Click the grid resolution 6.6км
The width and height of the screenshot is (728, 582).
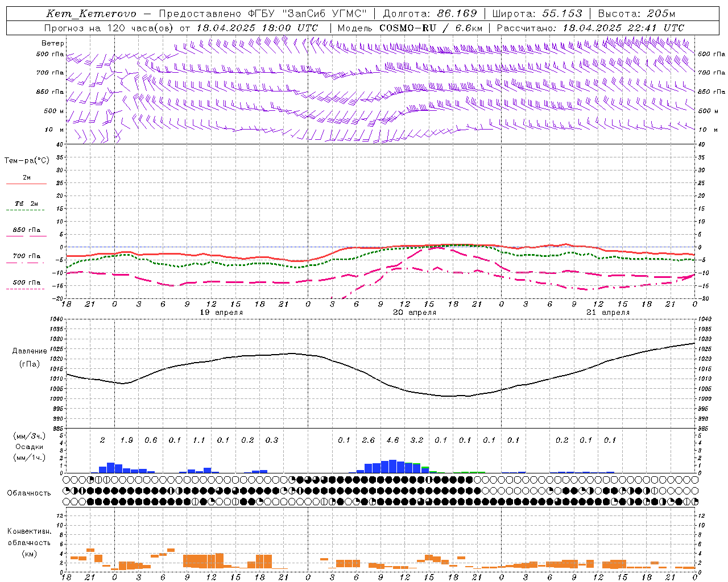pos(469,27)
